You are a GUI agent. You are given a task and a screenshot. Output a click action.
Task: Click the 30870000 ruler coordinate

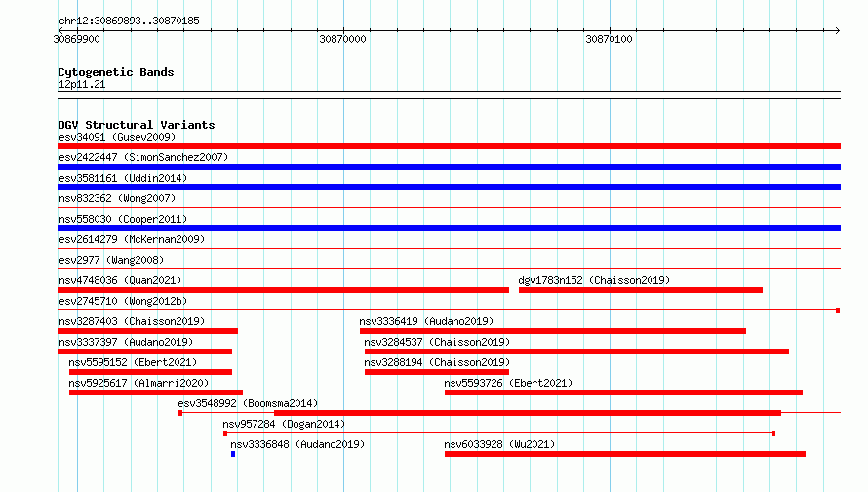tap(342, 39)
